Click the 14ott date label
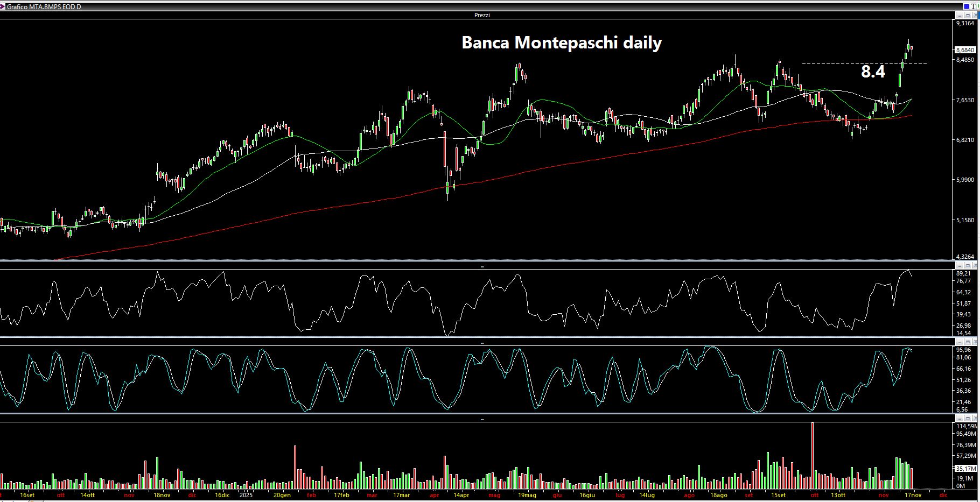980x502 pixels. pyautogui.click(x=88, y=495)
